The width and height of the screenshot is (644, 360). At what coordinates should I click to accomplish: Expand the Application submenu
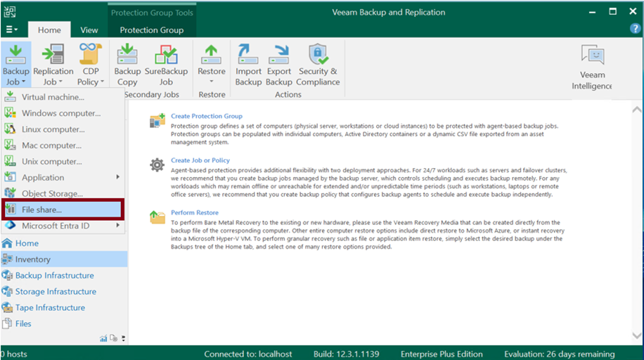63,177
